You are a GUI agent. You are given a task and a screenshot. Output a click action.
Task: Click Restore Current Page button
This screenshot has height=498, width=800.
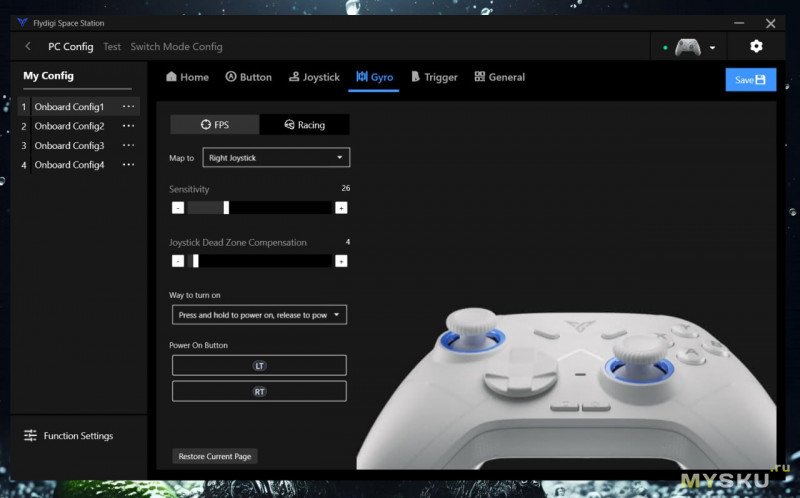point(214,456)
